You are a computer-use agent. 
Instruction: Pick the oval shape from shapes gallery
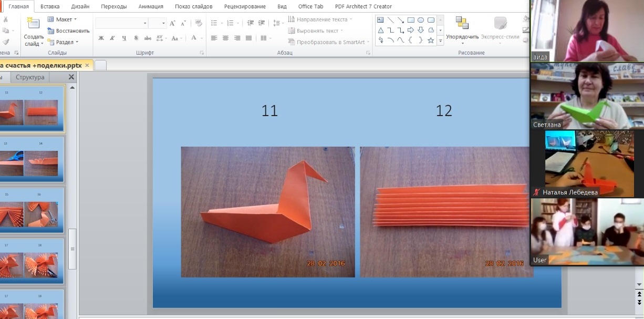tap(421, 20)
